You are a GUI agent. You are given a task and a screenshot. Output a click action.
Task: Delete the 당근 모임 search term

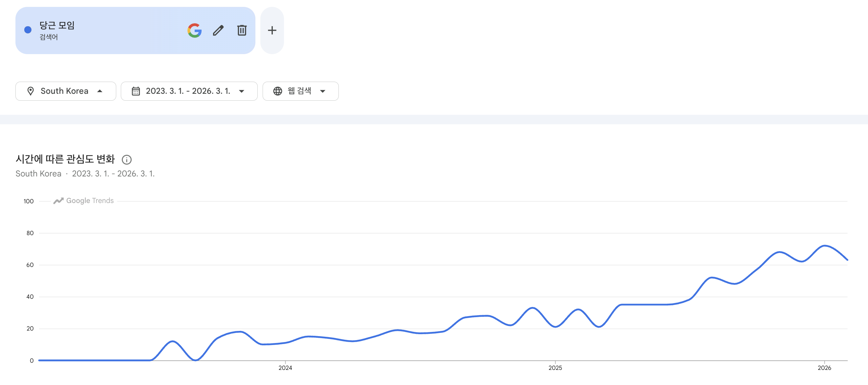(x=242, y=30)
